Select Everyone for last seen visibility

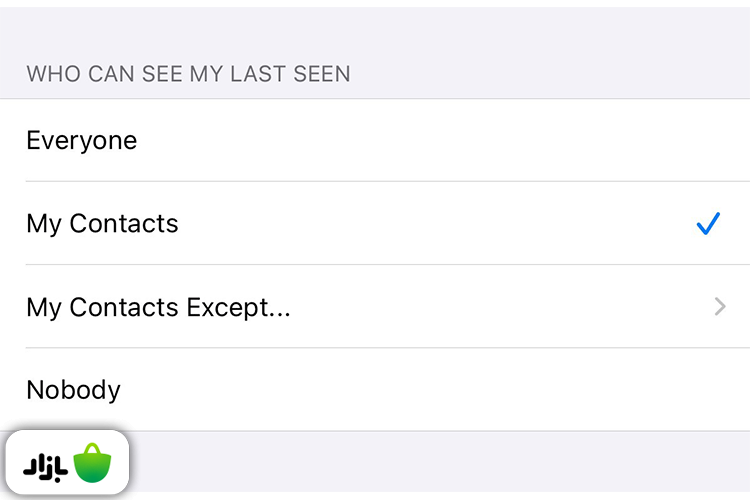[375, 141]
